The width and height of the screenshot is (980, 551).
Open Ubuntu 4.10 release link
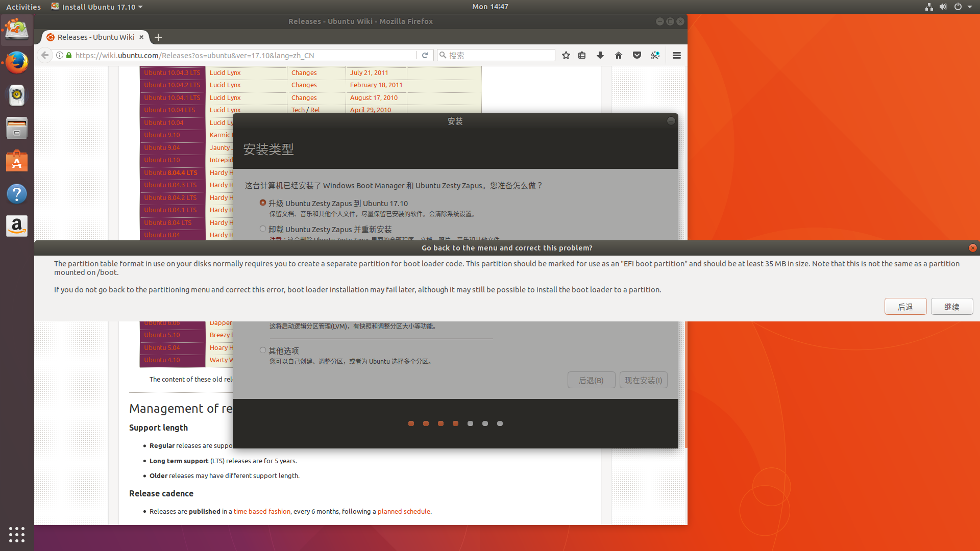(162, 360)
